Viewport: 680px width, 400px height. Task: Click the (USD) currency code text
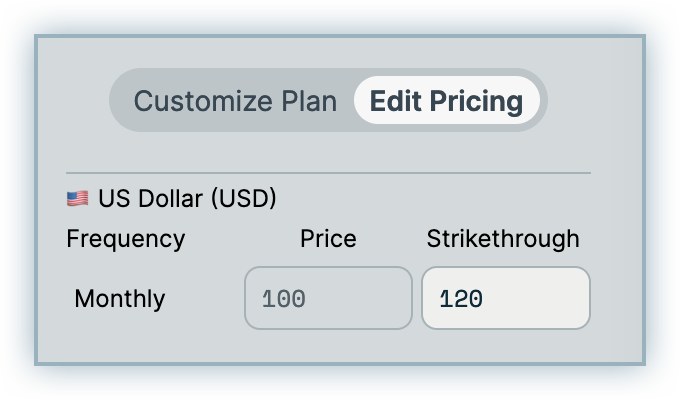click(x=243, y=199)
